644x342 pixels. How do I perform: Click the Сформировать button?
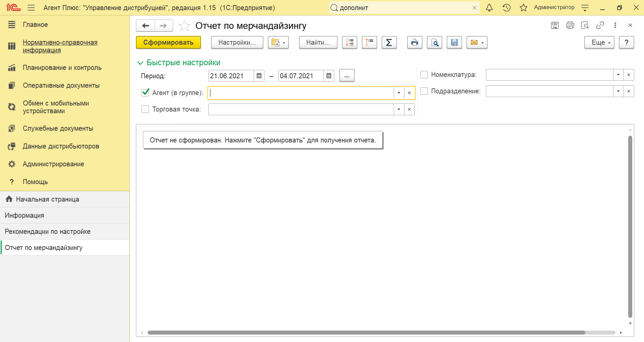[x=168, y=42]
